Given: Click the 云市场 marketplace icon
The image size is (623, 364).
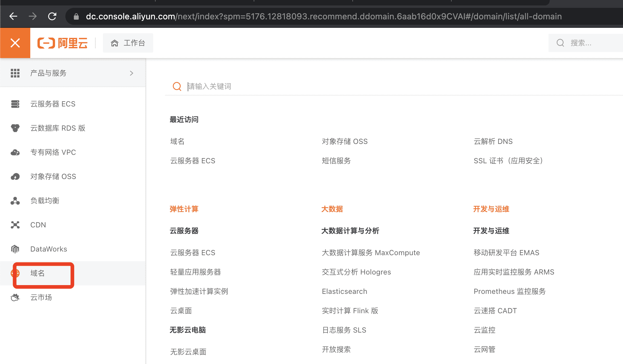Looking at the screenshot, I should [x=15, y=297].
